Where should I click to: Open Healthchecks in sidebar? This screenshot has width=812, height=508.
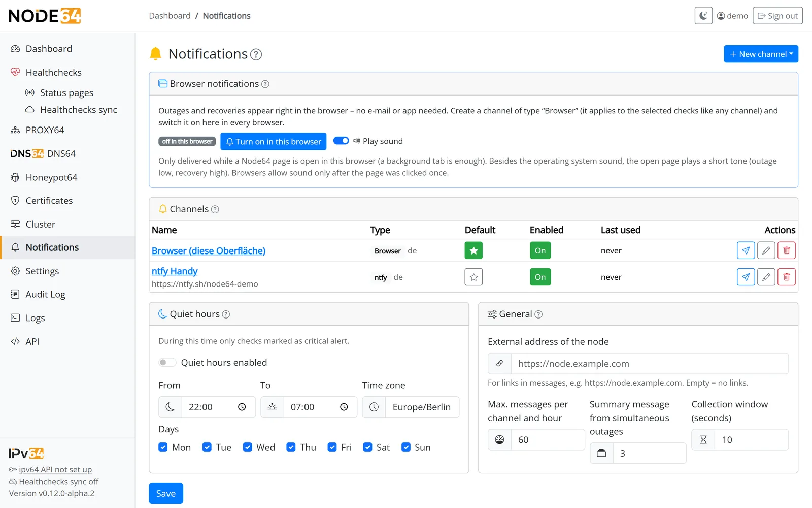click(x=67, y=72)
